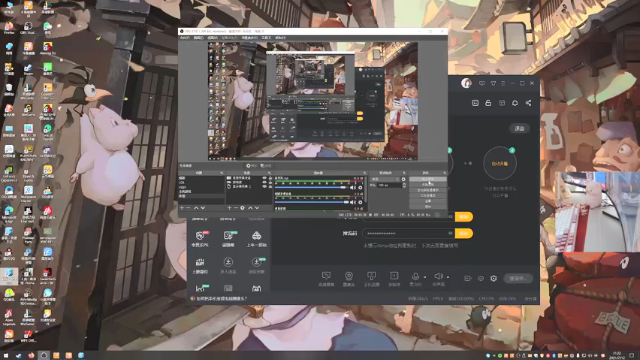The width and height of the screenshot is (640, 360).
Task: Open message icon beside avatar in streaming app
Action: [x=482, y=83]
